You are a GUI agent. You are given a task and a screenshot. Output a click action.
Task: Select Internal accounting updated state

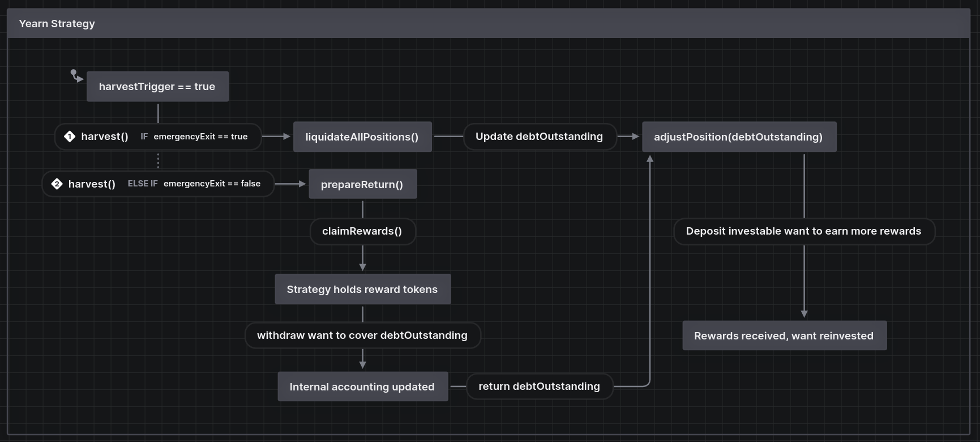(x=362, y=386)
